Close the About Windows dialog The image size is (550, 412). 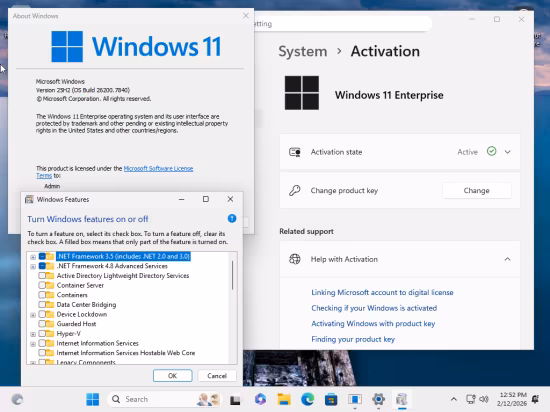pos(246,15)
